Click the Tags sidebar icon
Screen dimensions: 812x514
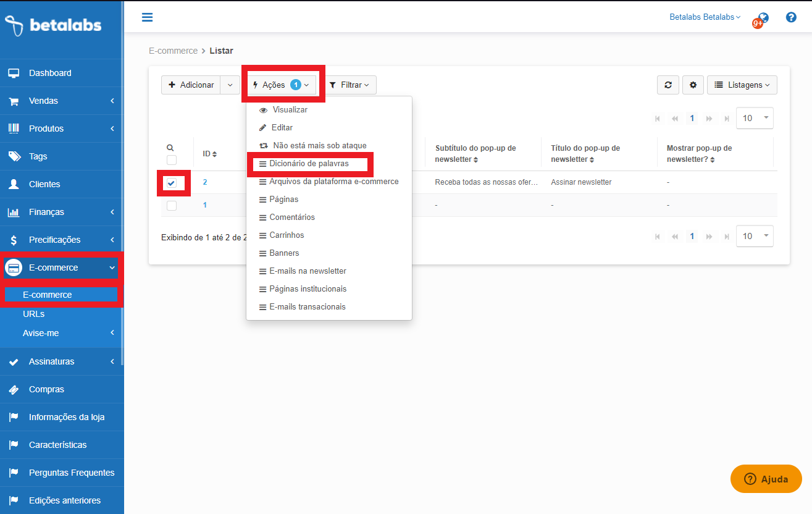pos(14,156)
